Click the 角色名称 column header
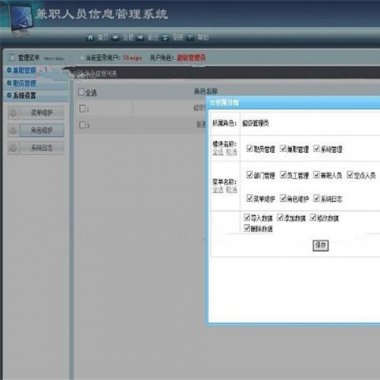 coord(206,91)
